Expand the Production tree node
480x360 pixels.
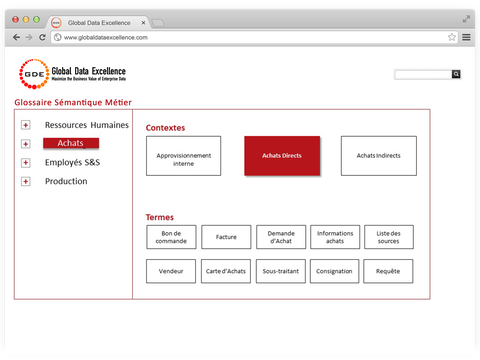[x=26, y=181]
